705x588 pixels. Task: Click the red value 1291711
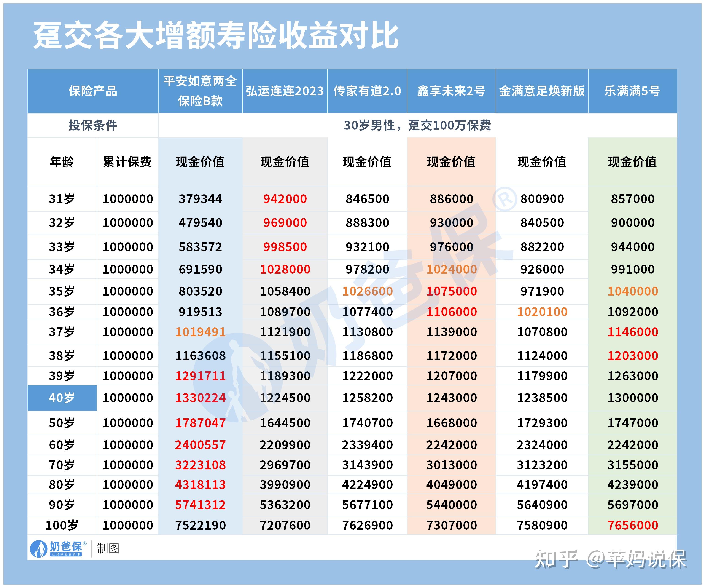[200, 376]
